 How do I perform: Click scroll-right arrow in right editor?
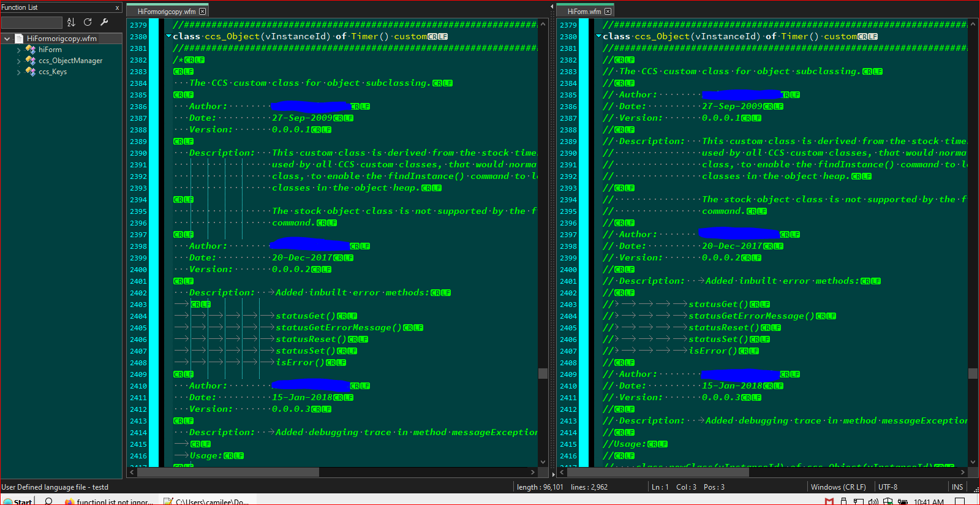(963, 473)
